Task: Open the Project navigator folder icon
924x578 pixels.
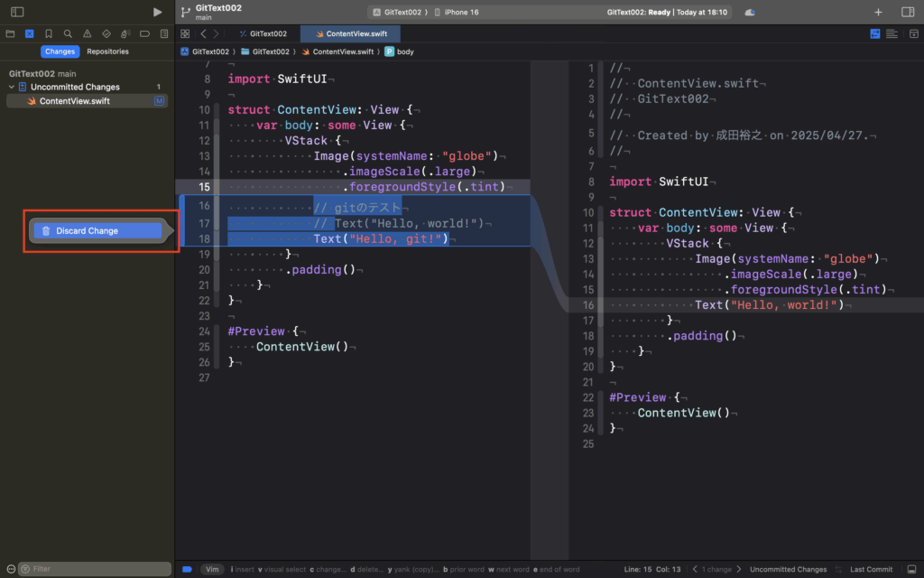Action: pyautogui.click(x=10, y=33)
